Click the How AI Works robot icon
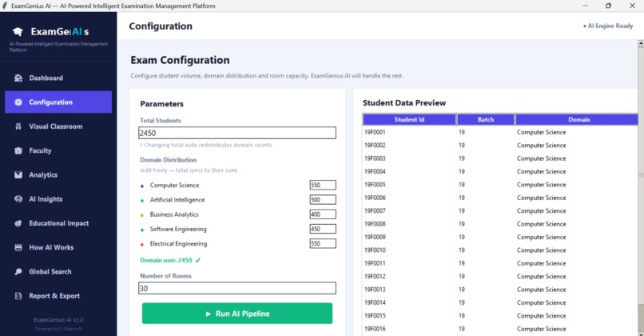644x336 pixels. pyautogui.click(x=18, y=247)
